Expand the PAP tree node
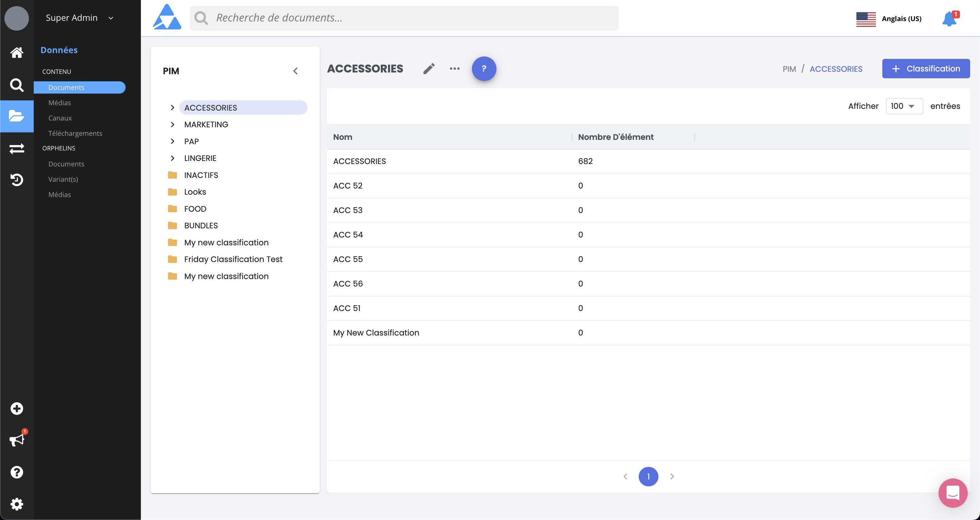This screenshot has width=980, height=520. [172, 141]
